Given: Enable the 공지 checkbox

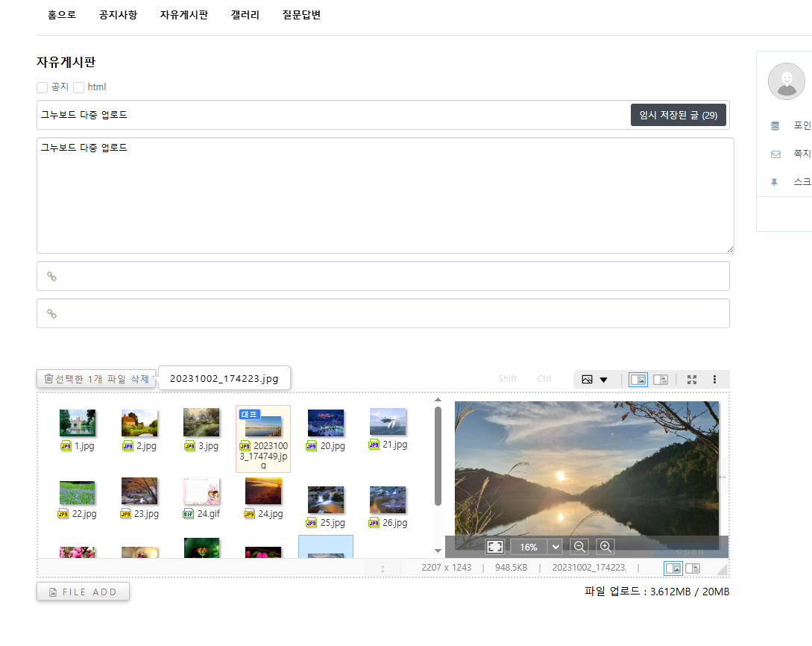Looking at the screenshot, I should click(x=43, y=87).
